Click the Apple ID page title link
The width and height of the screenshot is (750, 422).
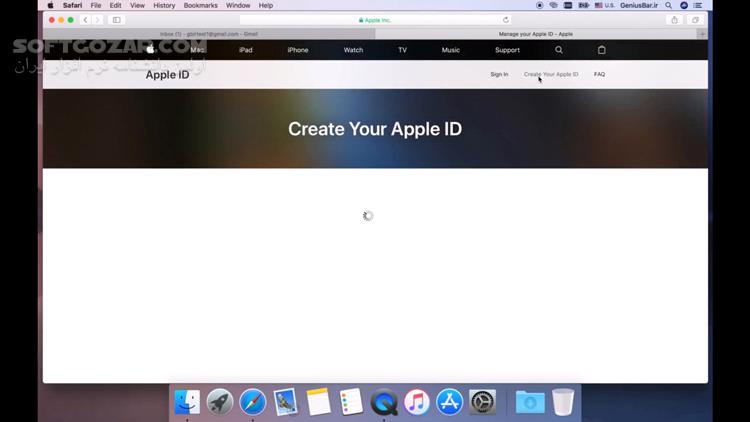[x=167, y=75]
